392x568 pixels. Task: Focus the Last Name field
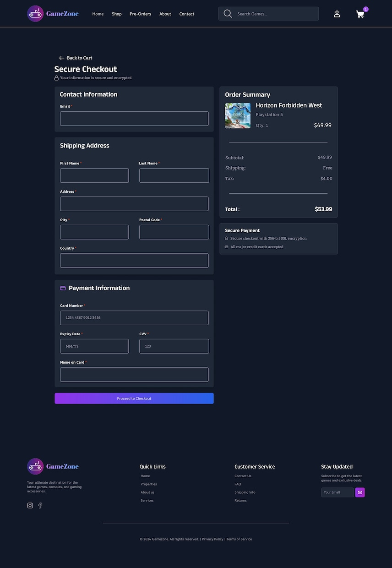click(x=174, y=175)
